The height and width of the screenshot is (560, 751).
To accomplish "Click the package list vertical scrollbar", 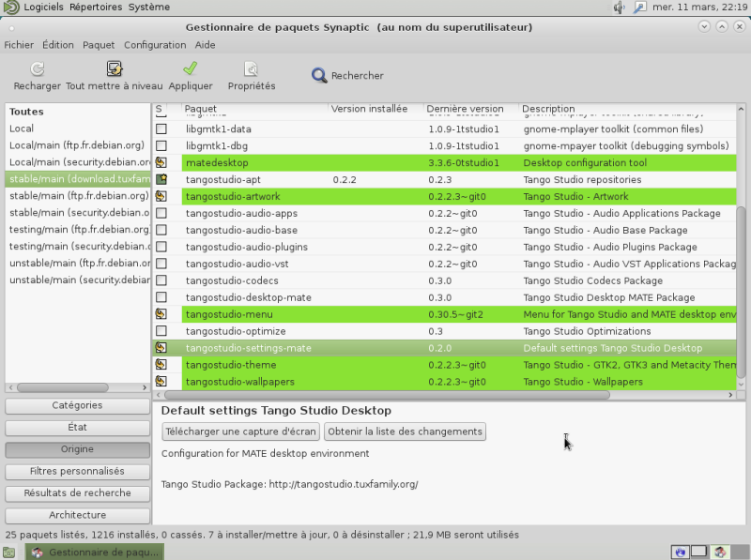I will pyautogui.click(x=741, y=292).
